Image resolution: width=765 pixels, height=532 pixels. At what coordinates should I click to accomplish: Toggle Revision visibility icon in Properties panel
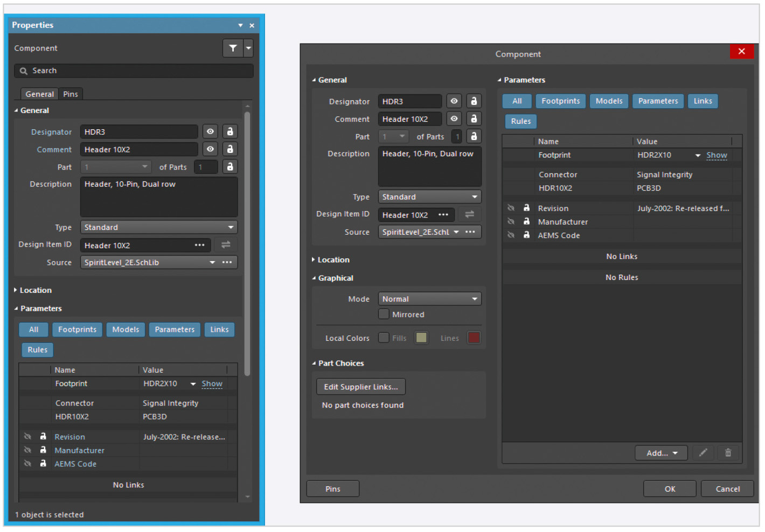click(x=27, y=436)
